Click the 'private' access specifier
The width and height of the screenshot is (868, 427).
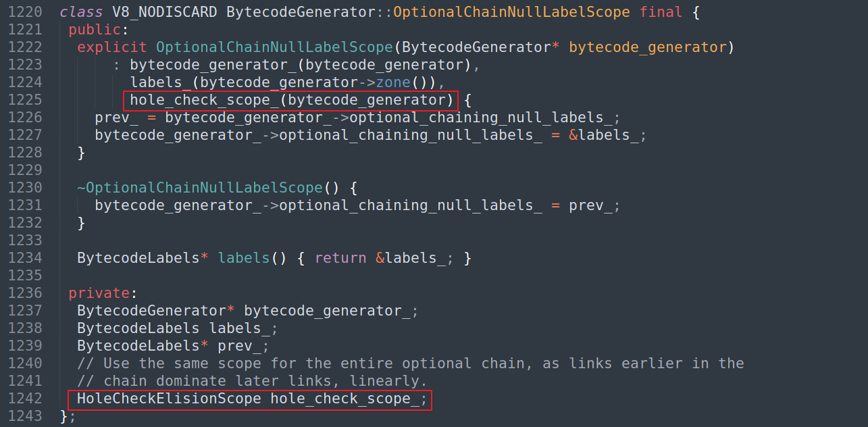click(99, 293)
